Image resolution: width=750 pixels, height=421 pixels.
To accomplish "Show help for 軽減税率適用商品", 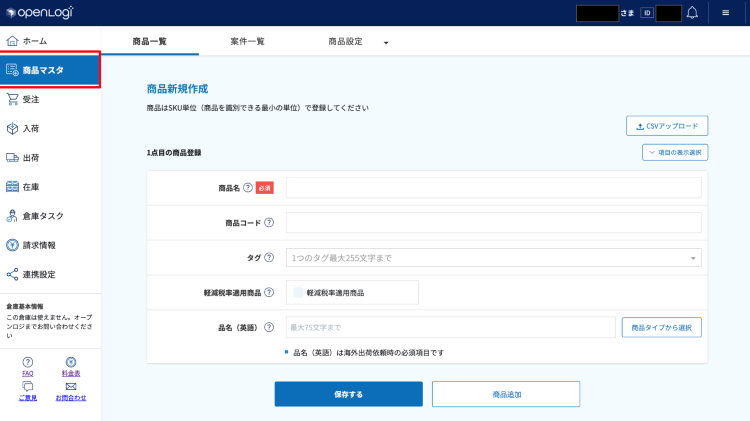I will pos(269,292).
